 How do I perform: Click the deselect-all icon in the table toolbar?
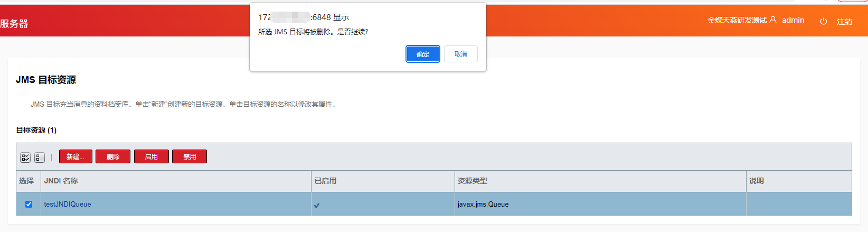(39, 157)
